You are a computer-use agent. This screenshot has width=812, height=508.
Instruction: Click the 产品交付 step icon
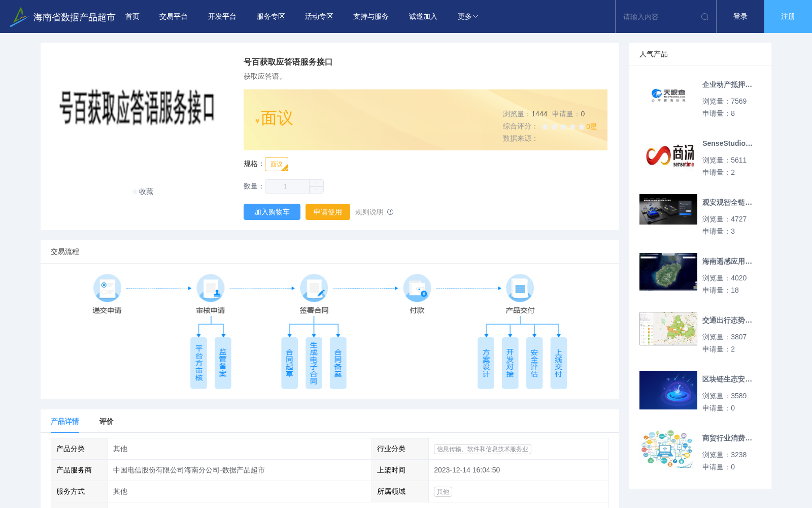click(520, 288)
